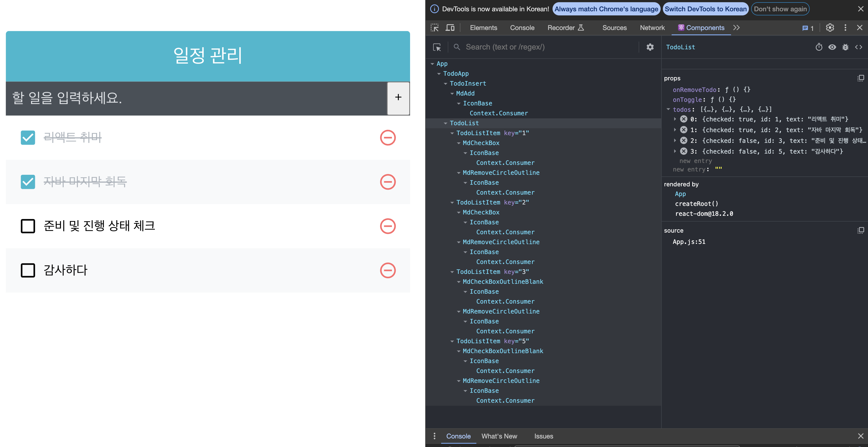Collapse TodoListItem key="1" node
Viewport: 868px width, 447px height.
point(452,133)
